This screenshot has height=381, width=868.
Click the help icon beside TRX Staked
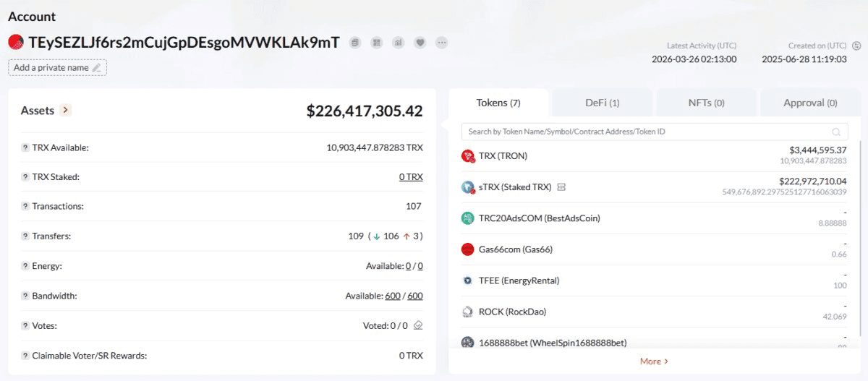[25, 177]
